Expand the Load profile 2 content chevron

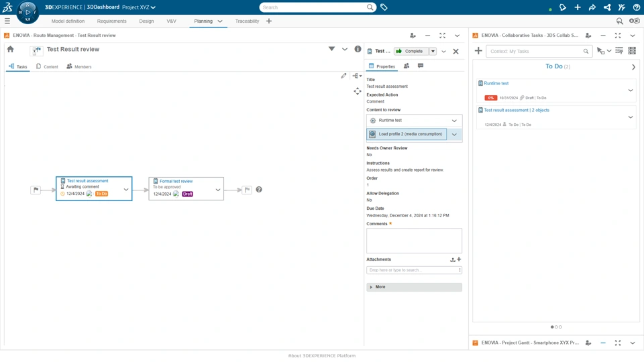pos(454,134)
